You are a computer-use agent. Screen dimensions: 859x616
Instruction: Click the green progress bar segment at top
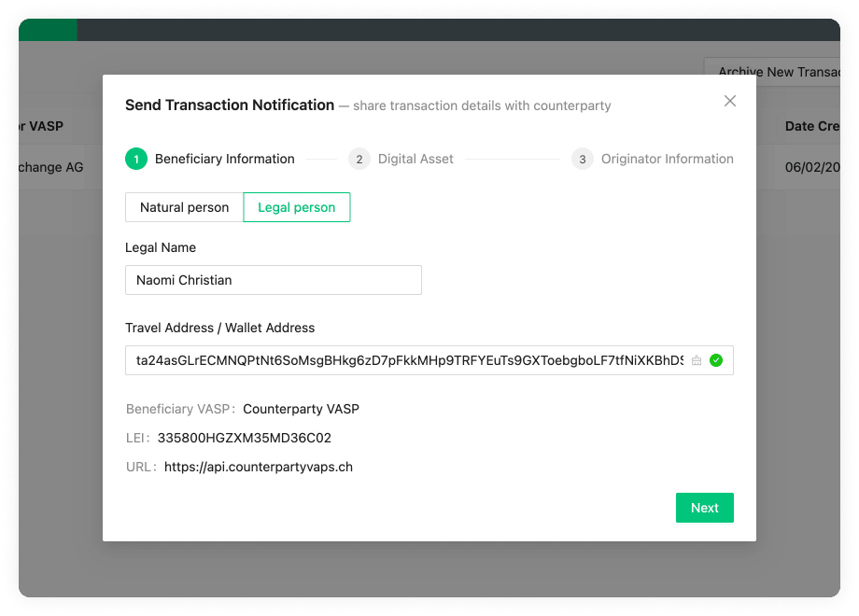(47, 29)
